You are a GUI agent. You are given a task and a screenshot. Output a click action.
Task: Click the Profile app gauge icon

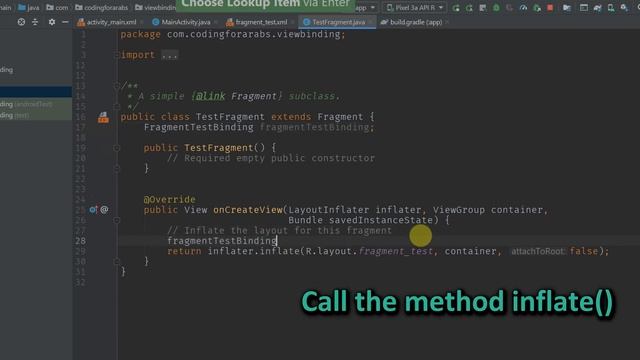(523, 8)
